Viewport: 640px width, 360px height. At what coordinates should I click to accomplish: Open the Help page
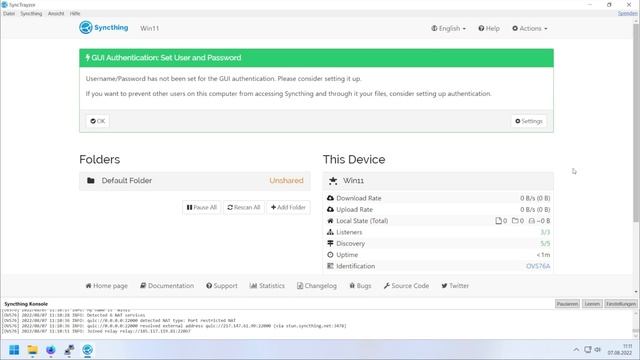click(x=489, y=28)
